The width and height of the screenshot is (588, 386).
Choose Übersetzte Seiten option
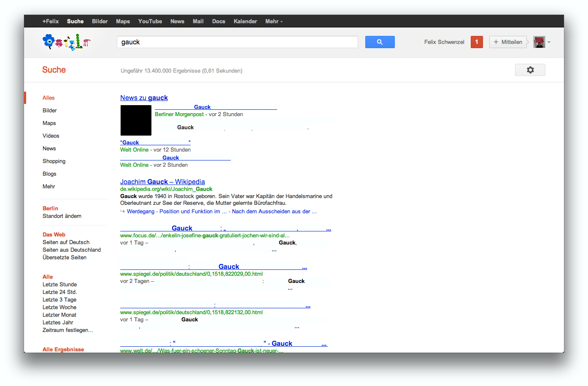point(65,257)
